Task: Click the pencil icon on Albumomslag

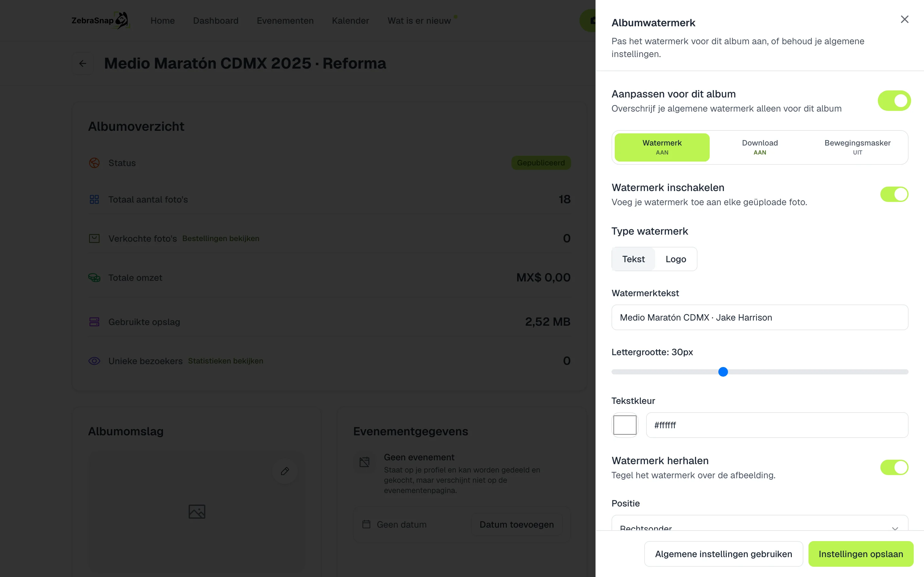Action: (x=285, y=471)
